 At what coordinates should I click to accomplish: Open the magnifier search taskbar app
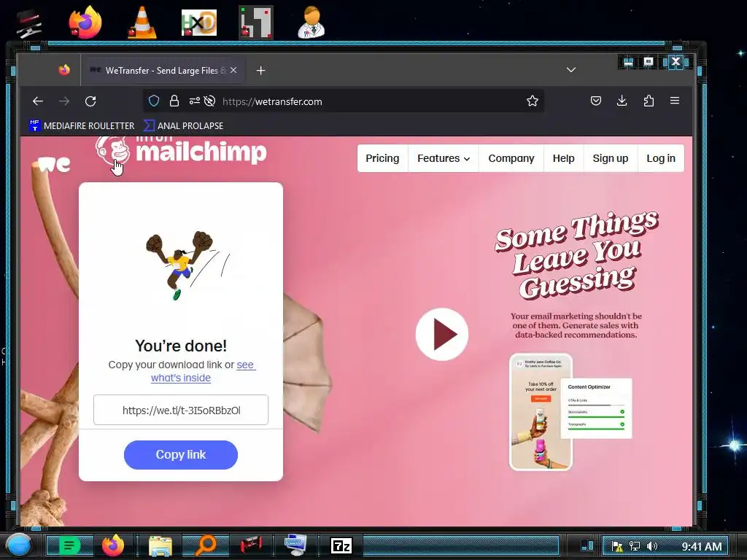click(x=206, y=545)
